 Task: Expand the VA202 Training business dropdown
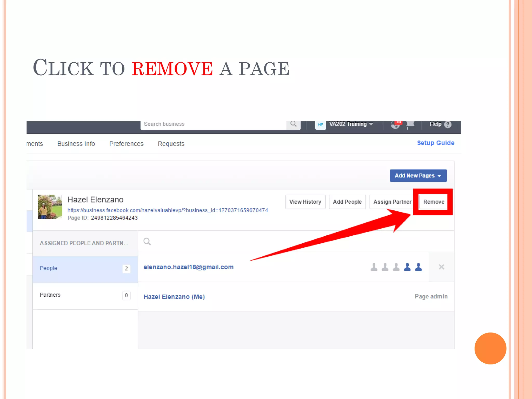coord(351,124)
